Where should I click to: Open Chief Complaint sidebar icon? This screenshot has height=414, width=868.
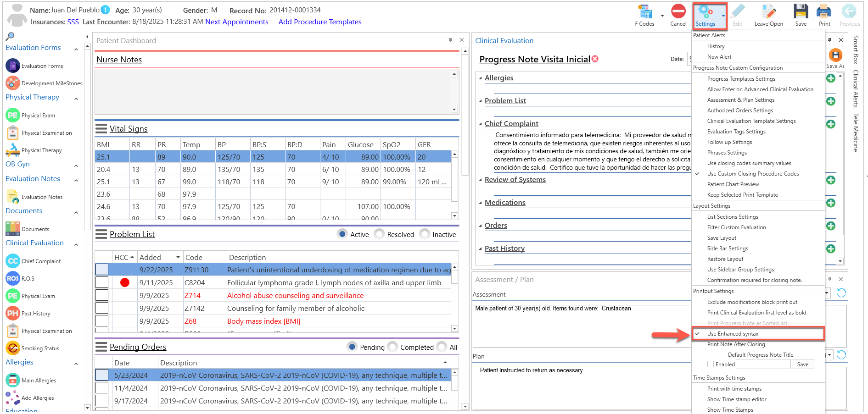pos(13,261)
